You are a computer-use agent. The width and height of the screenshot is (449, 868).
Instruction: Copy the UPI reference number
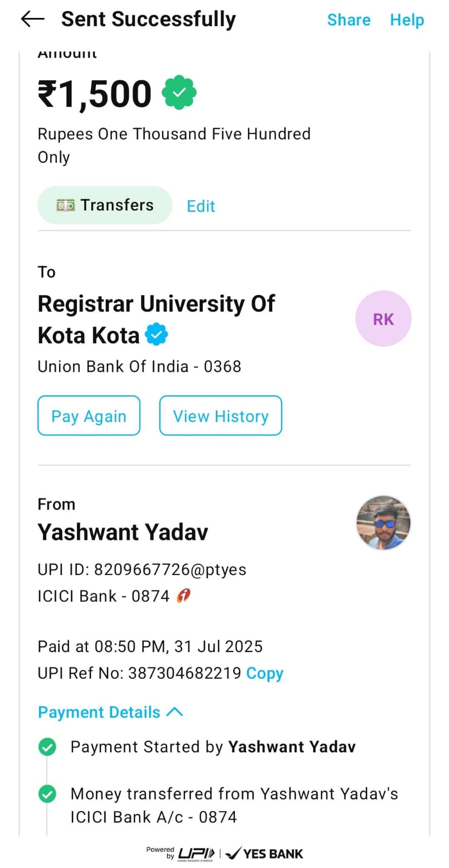(x=265, y=673)
